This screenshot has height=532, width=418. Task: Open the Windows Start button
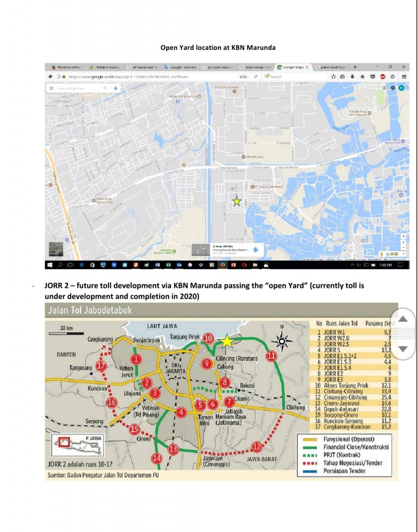[50, 265]
